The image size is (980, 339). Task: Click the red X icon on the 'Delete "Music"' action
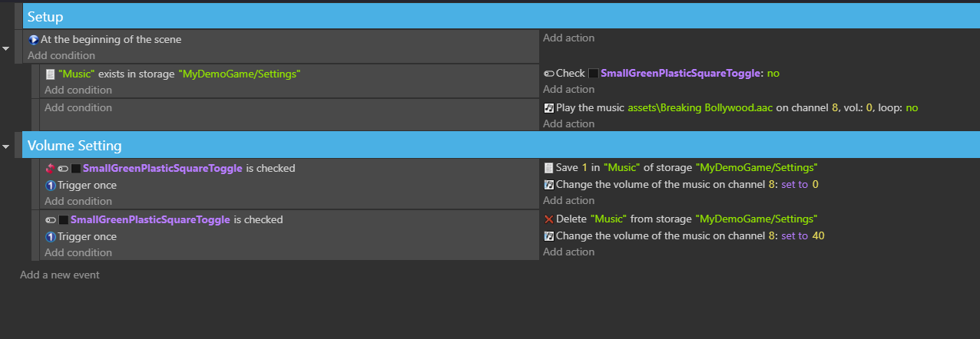[548, 219]
